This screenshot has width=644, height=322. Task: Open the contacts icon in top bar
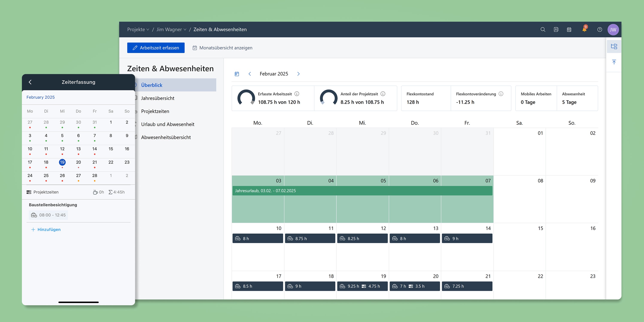(556, 29)
